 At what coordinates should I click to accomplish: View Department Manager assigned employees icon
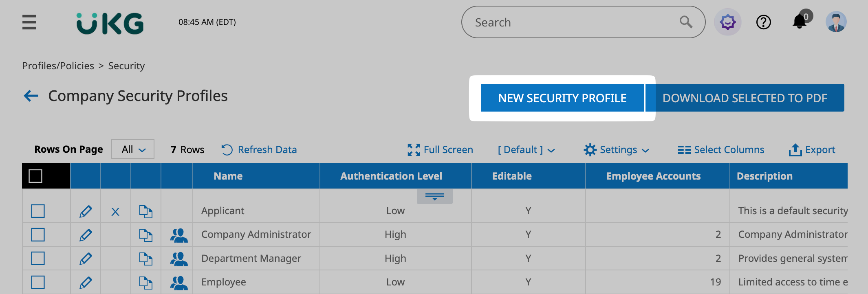pyautogui.click(x=178, y=259)
